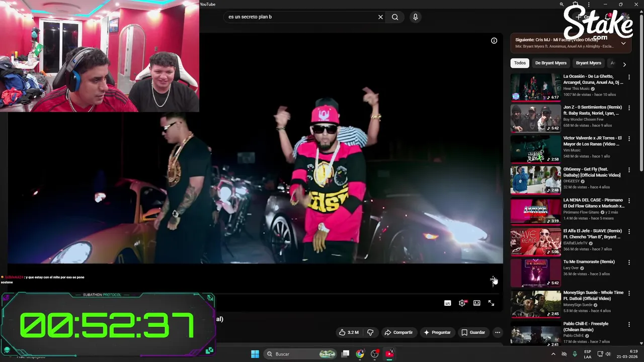Open Google Chrome from the taskbar
Image resolution: width=644 pixels, height=362 pixels.
360,354
